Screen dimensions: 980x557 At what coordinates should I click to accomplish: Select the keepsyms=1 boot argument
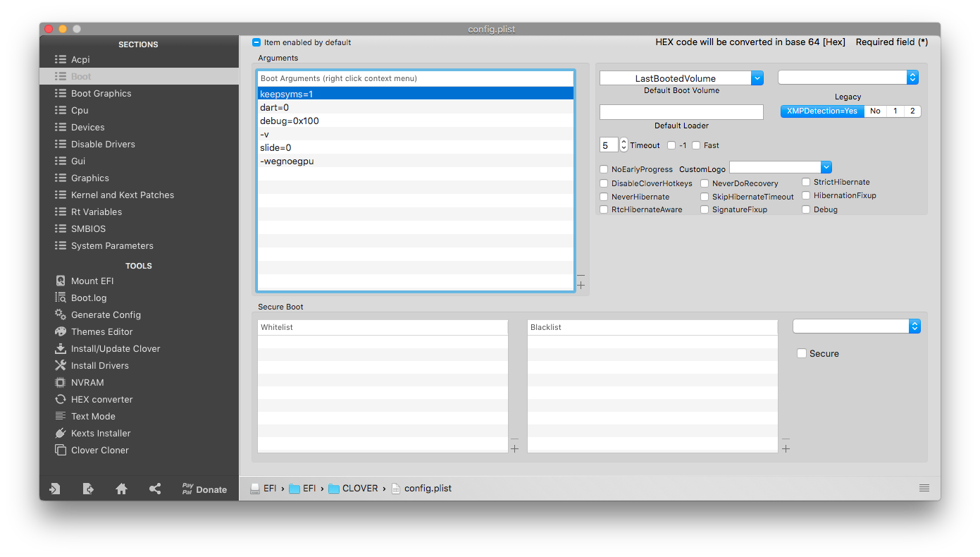click(x=416, y=94)
